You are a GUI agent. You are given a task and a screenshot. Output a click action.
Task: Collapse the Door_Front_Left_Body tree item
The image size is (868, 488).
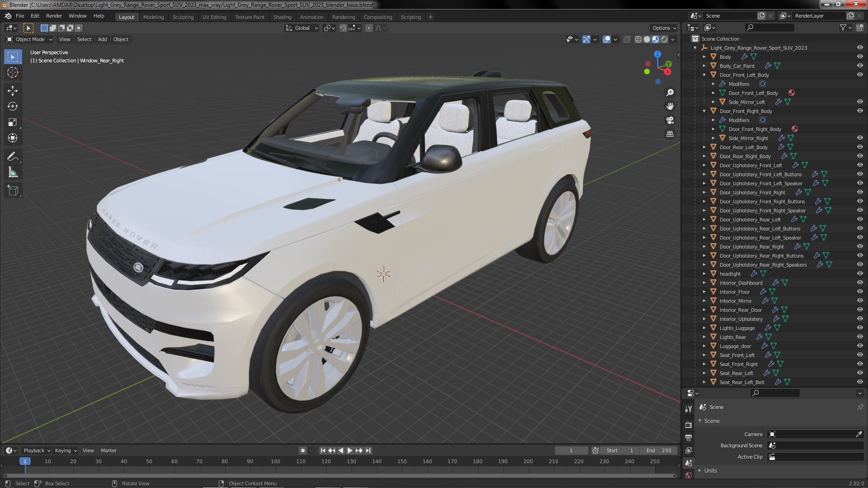pos(704,75)
